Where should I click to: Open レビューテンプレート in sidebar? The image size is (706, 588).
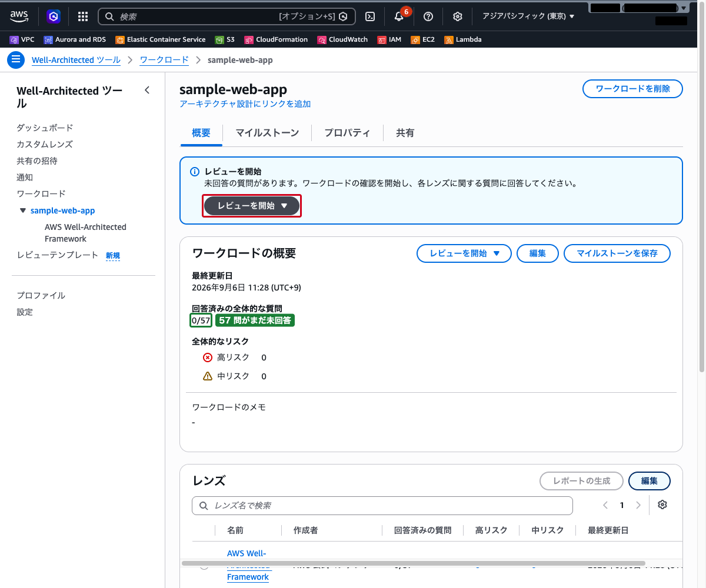[58, 255]
